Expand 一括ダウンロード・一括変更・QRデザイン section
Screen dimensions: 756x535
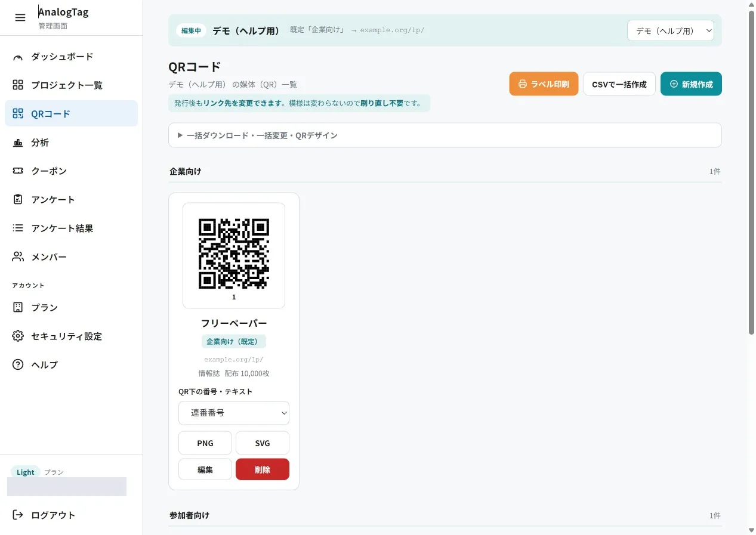[445, 135]
